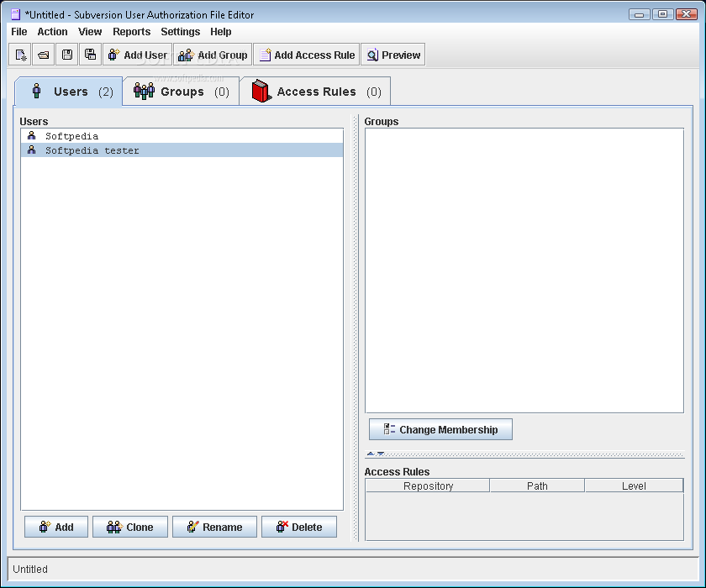
Task: Click the Change Membership button
Action: 440,429
